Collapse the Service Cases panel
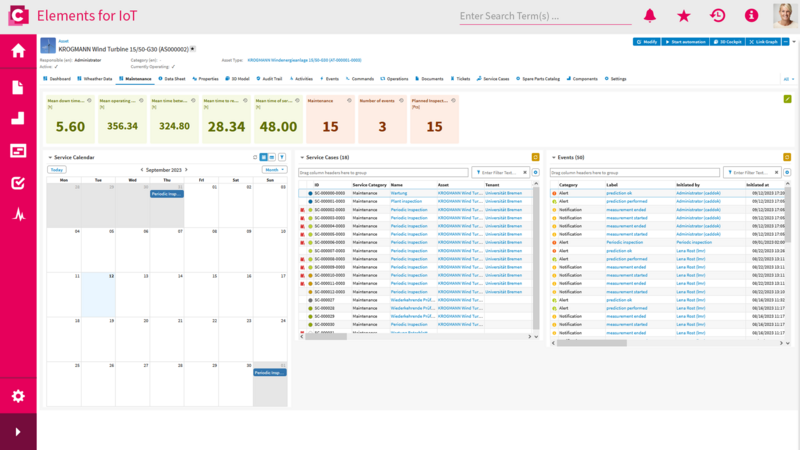The width and height of the screenshot is (800, 450). pos(302,158)
